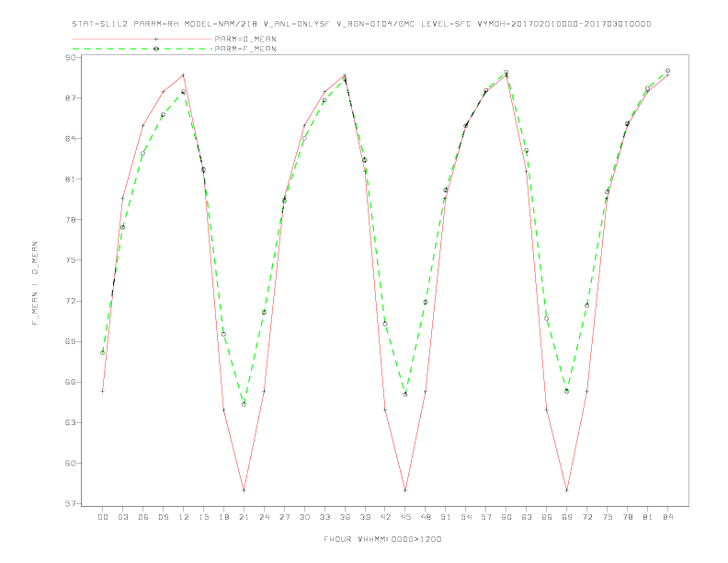728x563 pixels.
Task: Click the O_MEAN plus marker at hour 69
Action: point(567,490)
